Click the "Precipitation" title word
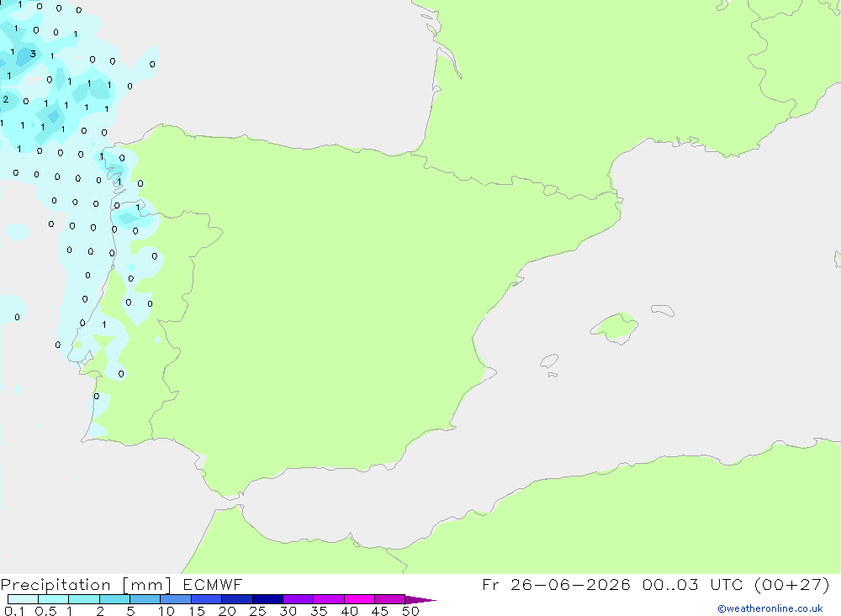 coord(56,585)
